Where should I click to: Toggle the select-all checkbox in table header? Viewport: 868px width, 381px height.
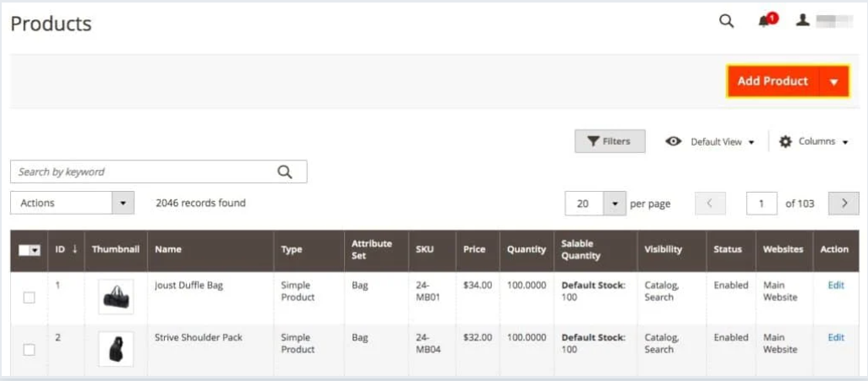(27, 250)
